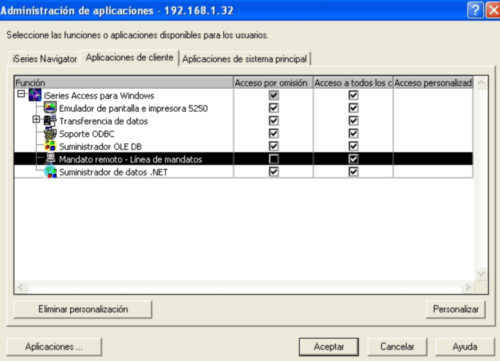Click the Suministrador de datos .NET icon
The width and height of the screenshot is (500, 361).
click(50, 172)
